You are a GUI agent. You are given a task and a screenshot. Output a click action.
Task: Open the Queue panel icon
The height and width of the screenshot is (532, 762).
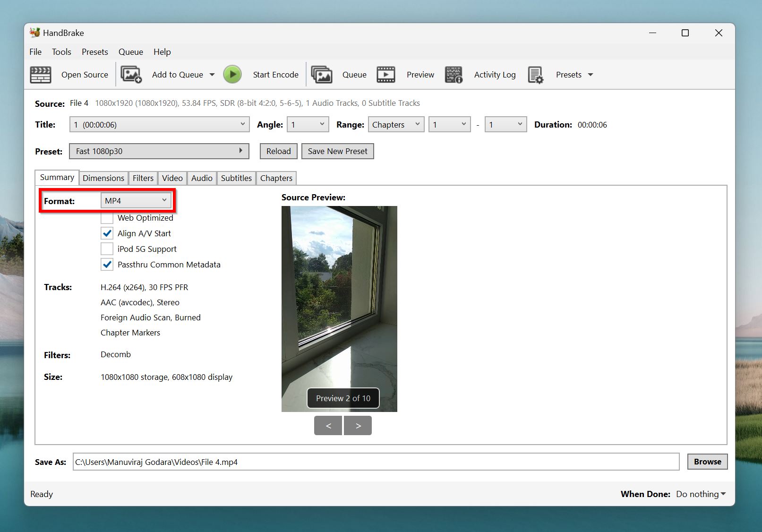322,74
